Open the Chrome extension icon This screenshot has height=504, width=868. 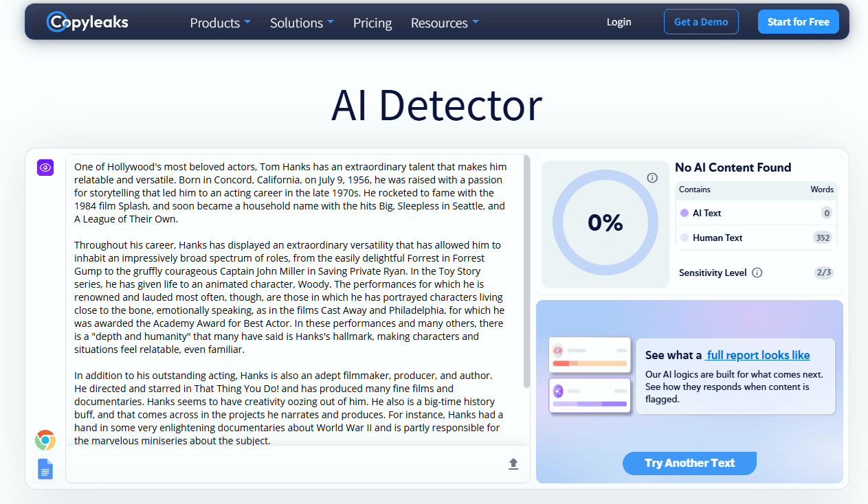[x=45, y=440]
